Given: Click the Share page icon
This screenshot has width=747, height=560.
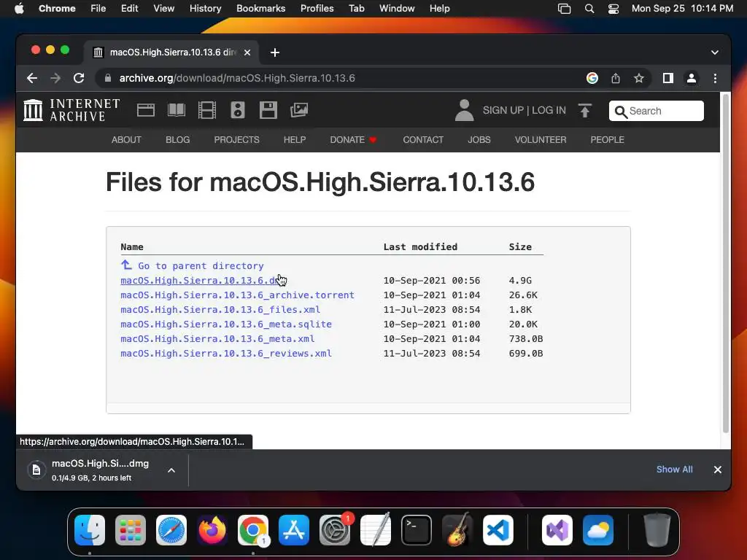Looking at the screenshot, I should coord(616,78).
